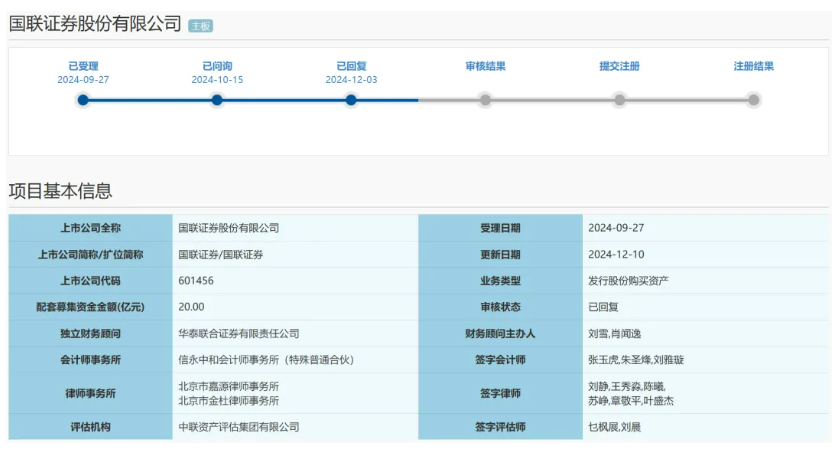
Task: Click the 业务类型 header cell
Action: 500,281
